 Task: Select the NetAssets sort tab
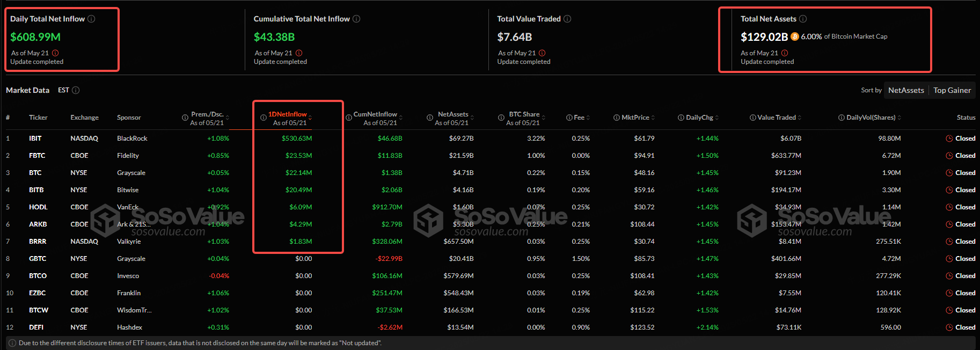pyautogui.click(x=906, y=90)
